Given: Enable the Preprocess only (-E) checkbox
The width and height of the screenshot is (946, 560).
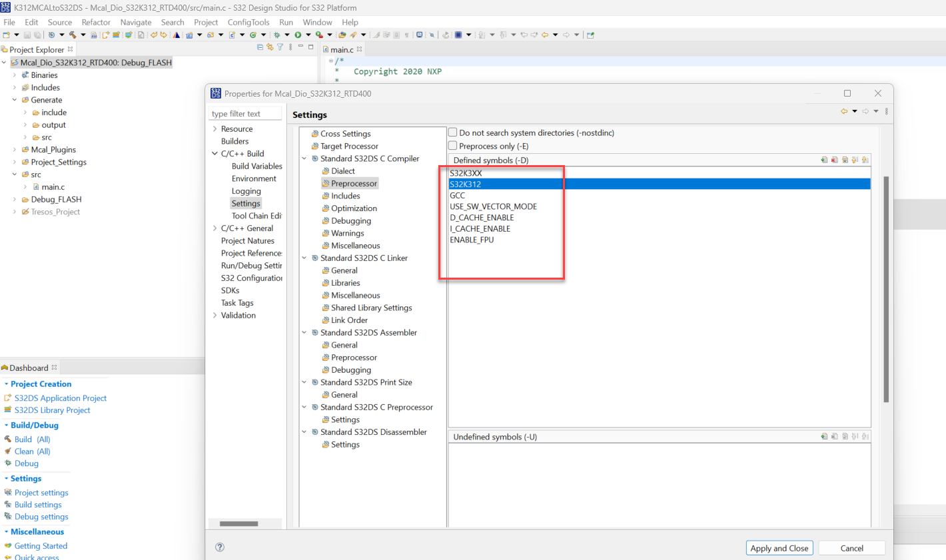Looking at the screenshot, I should coord(453,146).
